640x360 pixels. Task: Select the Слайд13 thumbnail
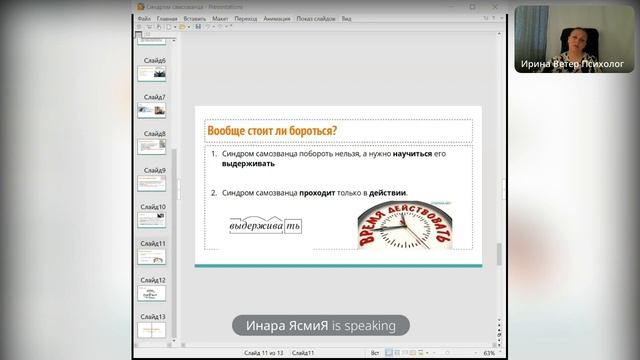[x=151, y=330]
